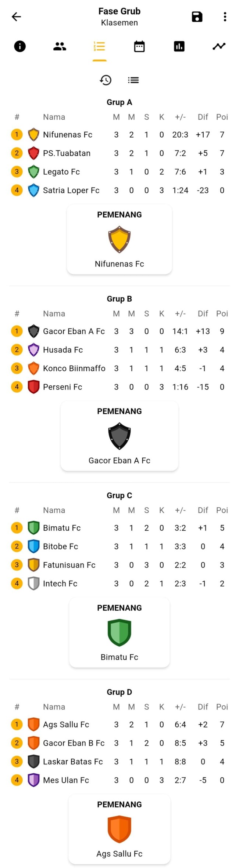
Task: Select Nifunenas Fc row in Grup A
Action: tap(68, 135)
